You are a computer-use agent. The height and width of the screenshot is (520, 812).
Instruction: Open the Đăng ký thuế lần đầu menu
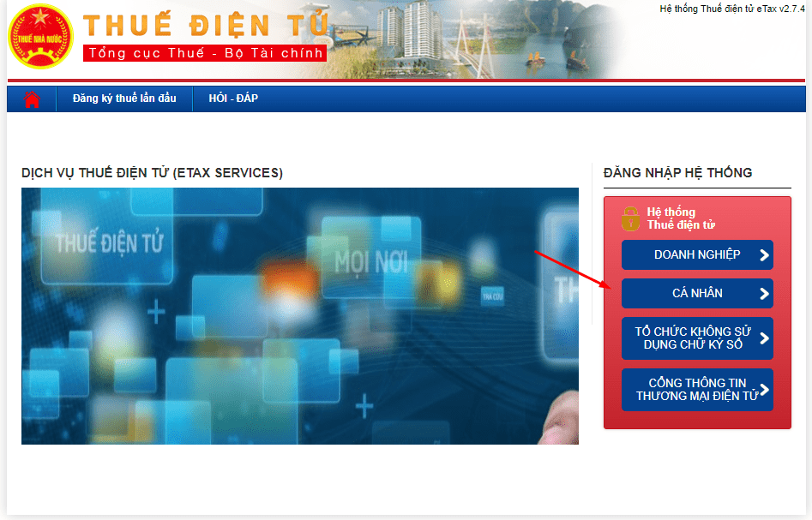[x=124, y=99]
